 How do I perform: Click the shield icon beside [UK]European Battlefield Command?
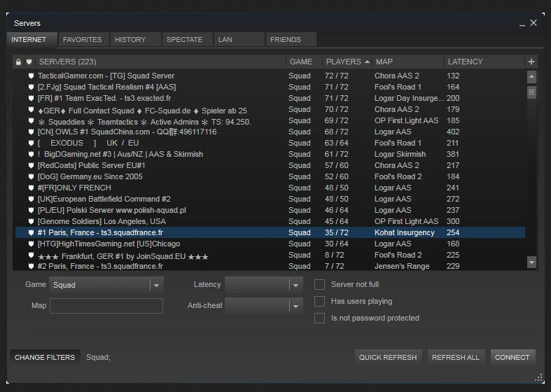(31, 199)
